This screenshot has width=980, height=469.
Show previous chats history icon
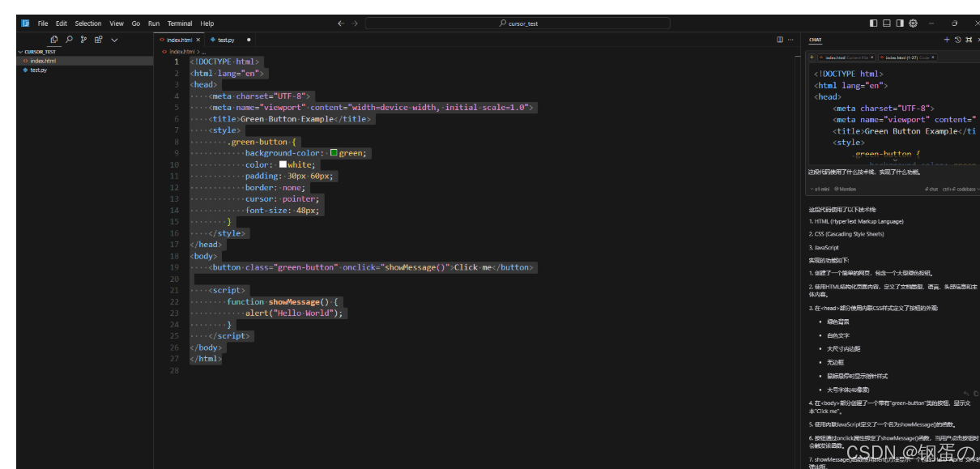[957, 39]
